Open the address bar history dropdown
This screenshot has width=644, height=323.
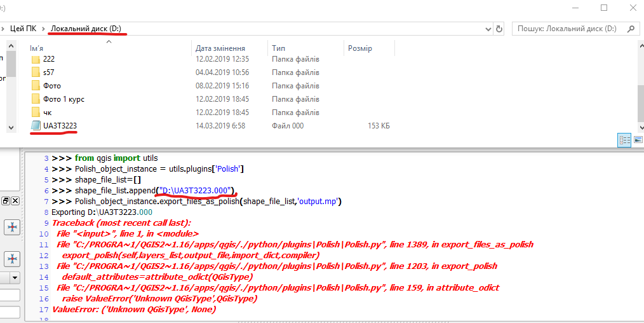[x=488, y=29]
